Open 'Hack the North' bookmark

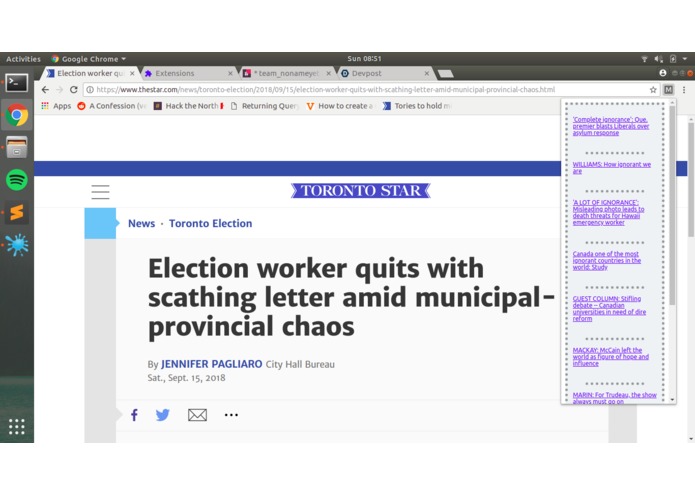click(189, 106)
